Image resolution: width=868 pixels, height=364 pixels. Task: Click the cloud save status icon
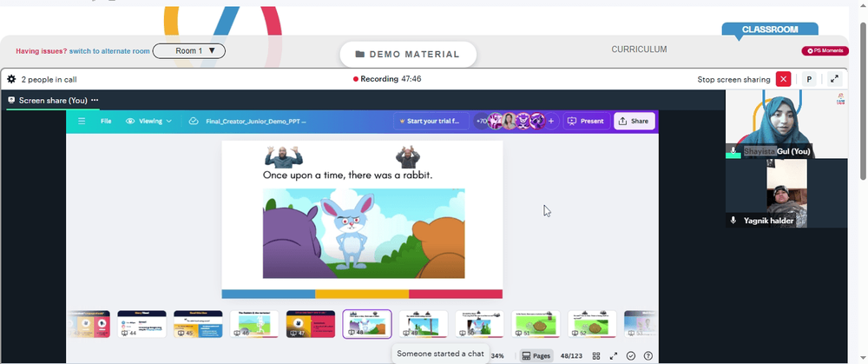194,121
